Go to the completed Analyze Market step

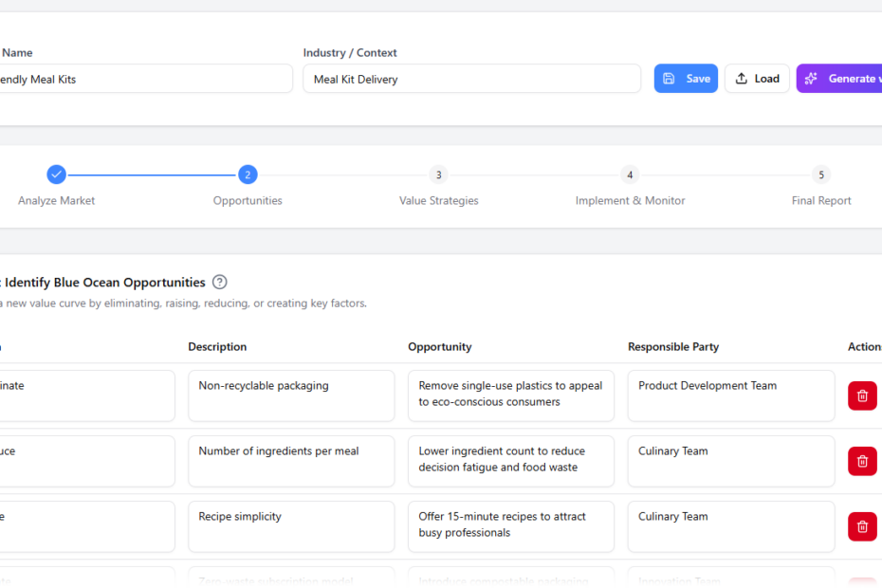[x=57, y=175]
